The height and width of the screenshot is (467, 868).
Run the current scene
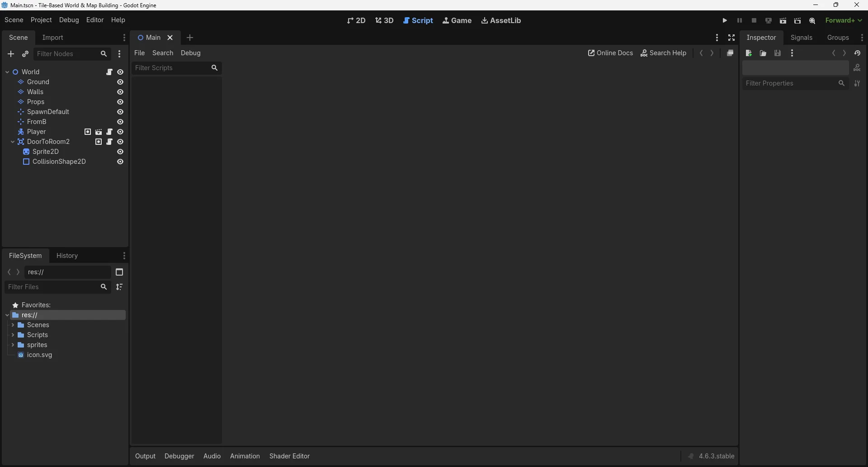click(x=783, y=20)
